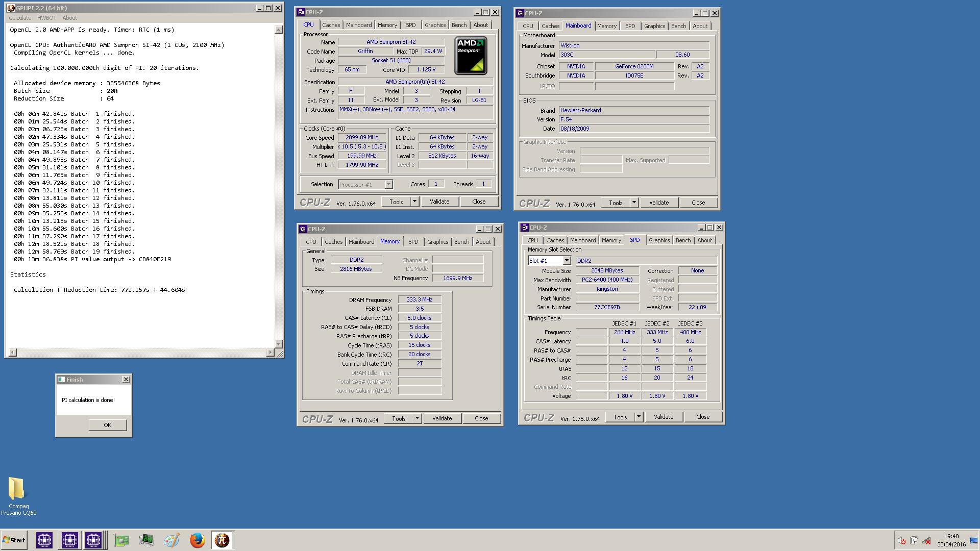Open the About menu in GPUPI
Screen dimensions: 980x551
pyautogui.click(x=70, y=18)
